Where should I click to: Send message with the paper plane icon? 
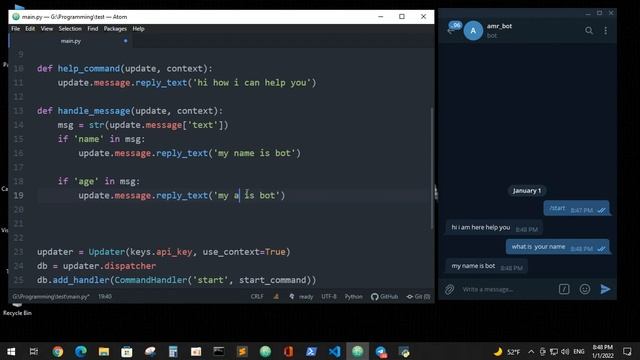tap(605, 289)
